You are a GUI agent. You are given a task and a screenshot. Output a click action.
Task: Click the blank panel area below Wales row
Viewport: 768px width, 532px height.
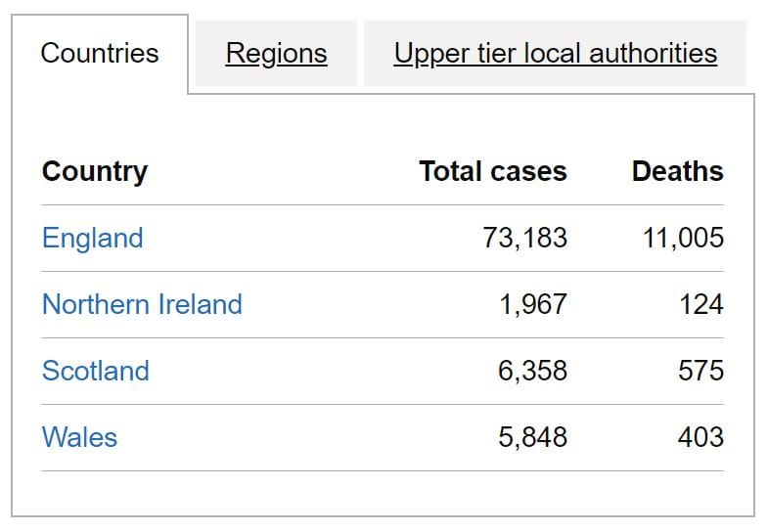click(382, 493)
